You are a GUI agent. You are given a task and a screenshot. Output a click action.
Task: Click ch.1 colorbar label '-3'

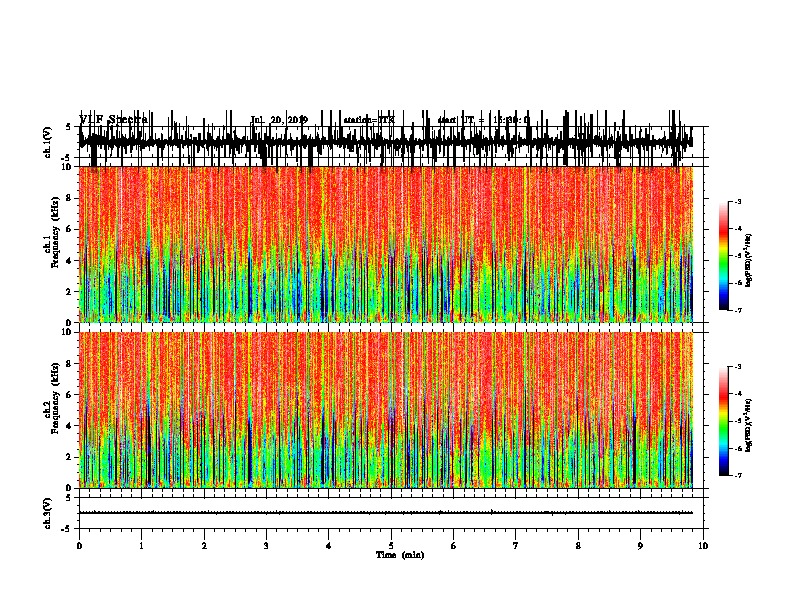pyautogui.click(x=737, y=201)
